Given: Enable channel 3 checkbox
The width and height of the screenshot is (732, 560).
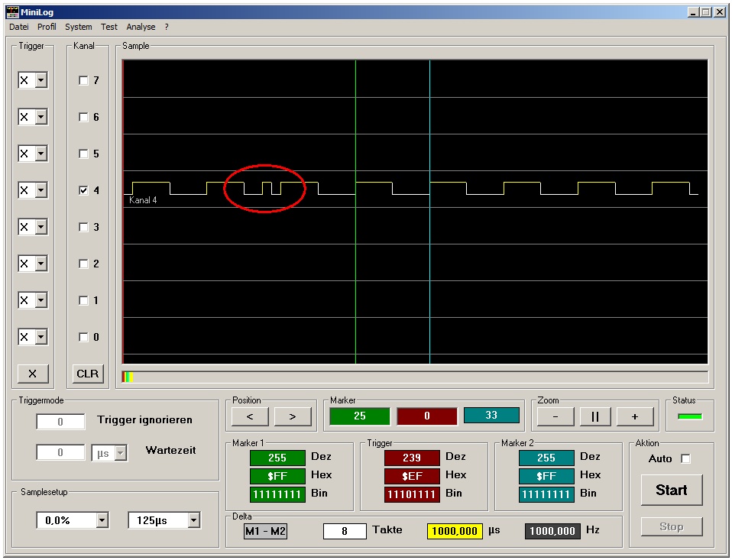Looking at the screenshot, I should pos(83,227).
